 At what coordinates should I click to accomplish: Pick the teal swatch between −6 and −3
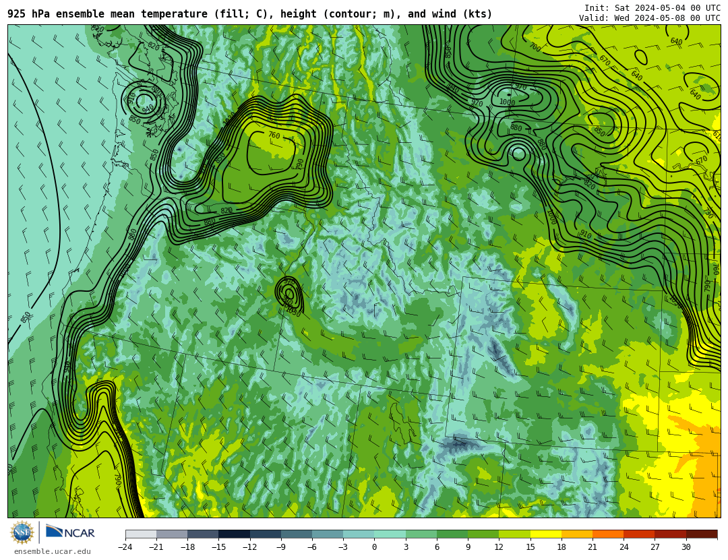click(328, 534)
